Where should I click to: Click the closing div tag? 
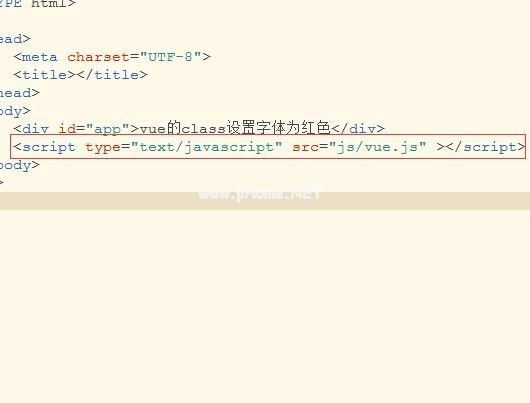pos(358,129)
